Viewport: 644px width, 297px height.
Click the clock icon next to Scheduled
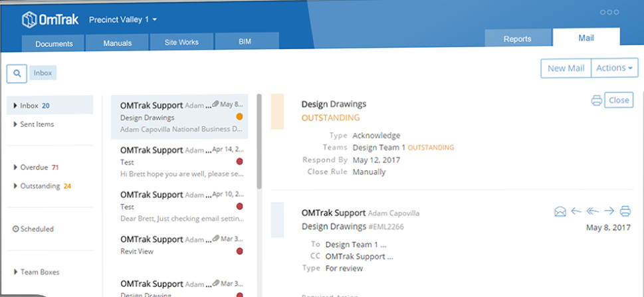coord(16,229)
